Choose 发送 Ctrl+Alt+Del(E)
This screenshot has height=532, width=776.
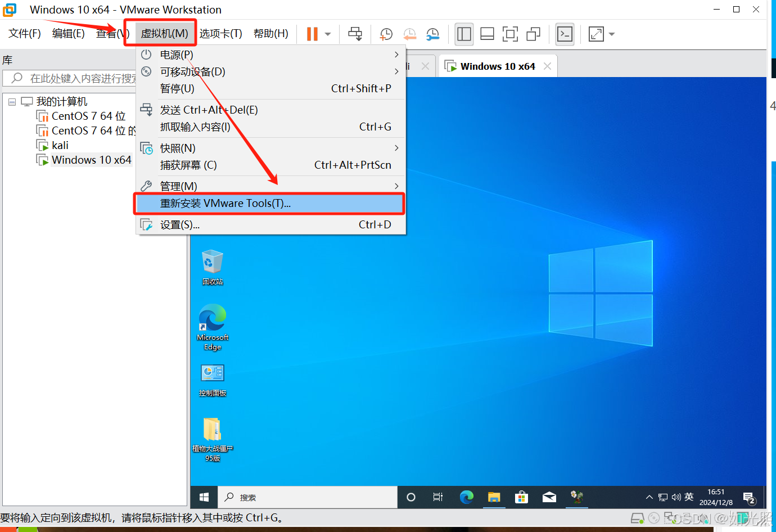pos(271,110)
